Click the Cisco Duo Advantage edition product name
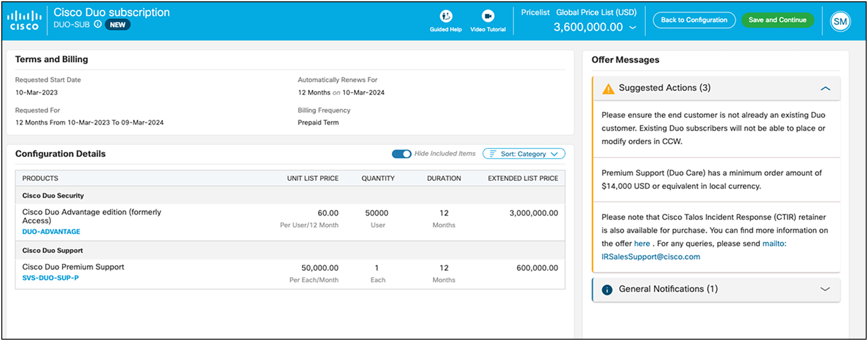This screenshot has width=868, height=341. point(92,216)
